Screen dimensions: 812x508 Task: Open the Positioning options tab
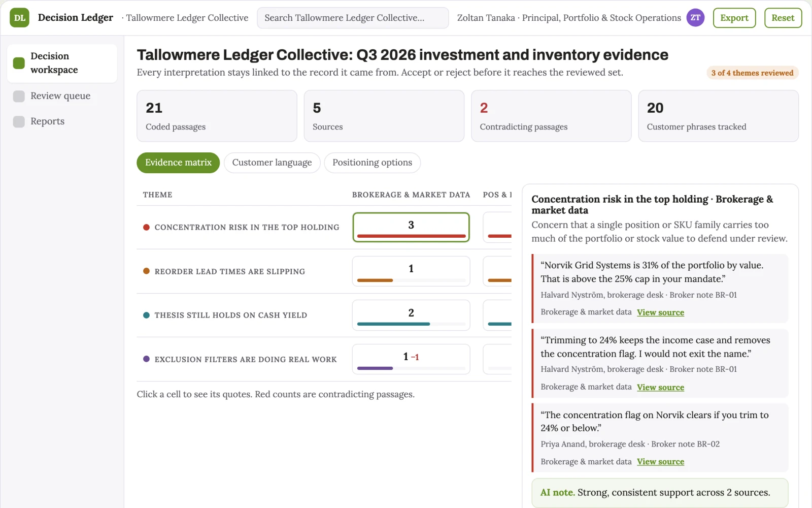tap(373, 163)
